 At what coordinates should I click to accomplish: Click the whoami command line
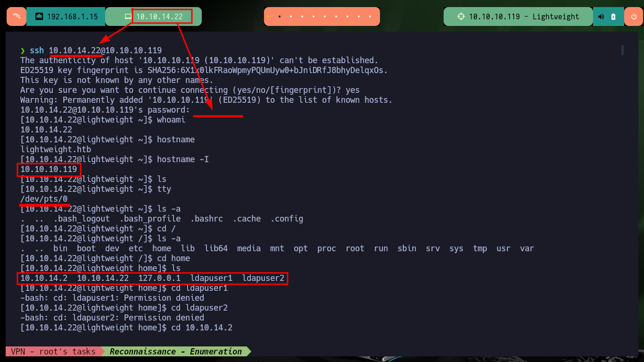pos(103,120)
